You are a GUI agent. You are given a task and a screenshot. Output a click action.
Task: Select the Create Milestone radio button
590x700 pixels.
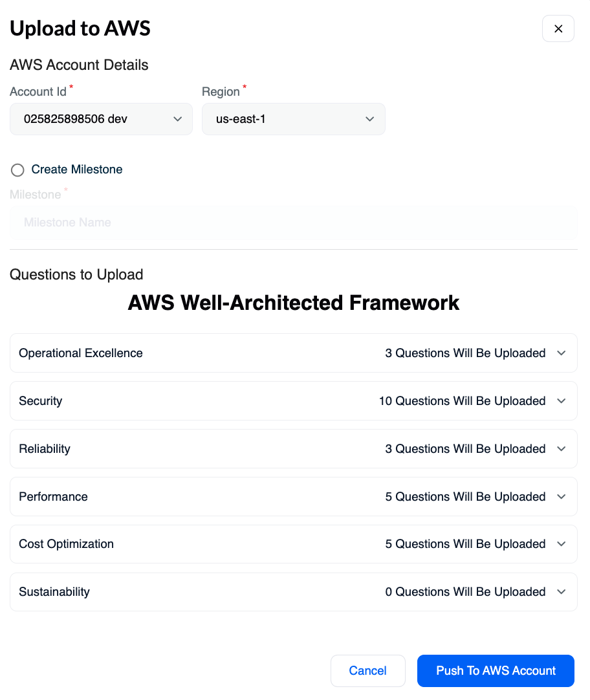(x=17, y=170)
